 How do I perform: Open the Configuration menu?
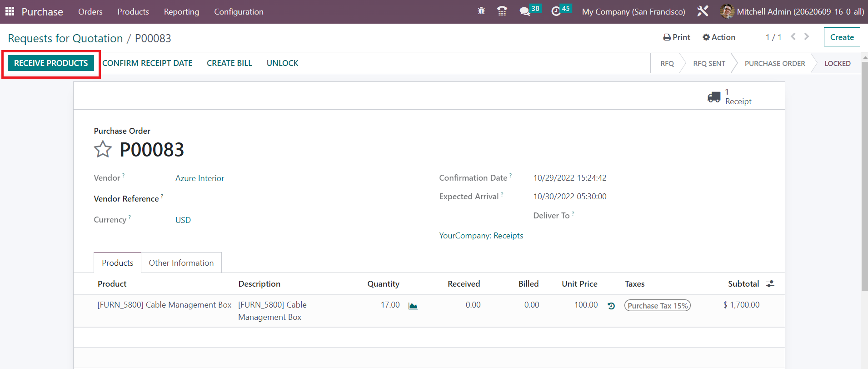tap(239, 12)
